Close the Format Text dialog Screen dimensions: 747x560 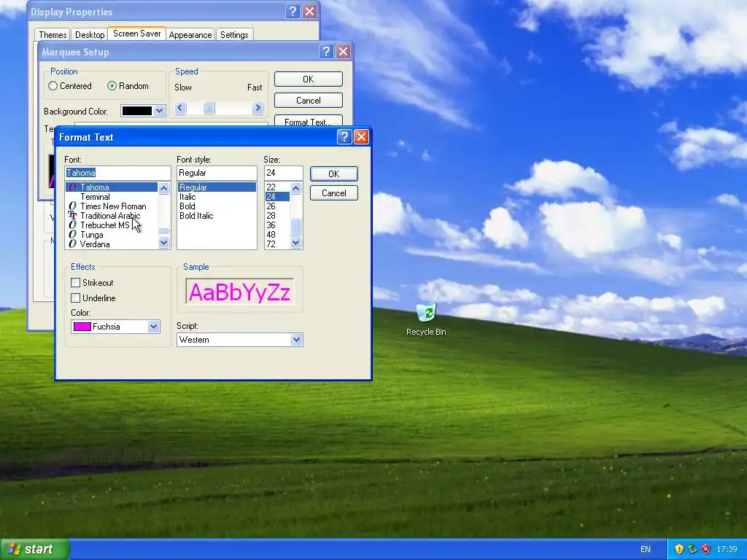361,137
